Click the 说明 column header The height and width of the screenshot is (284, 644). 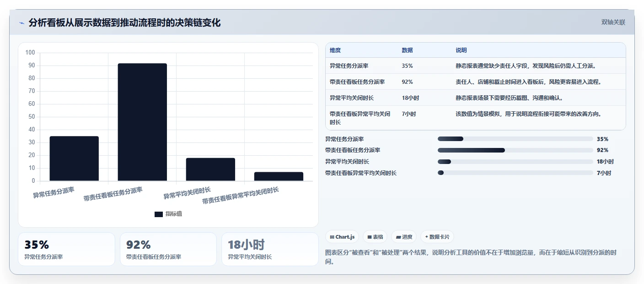[x=461, y=50]
